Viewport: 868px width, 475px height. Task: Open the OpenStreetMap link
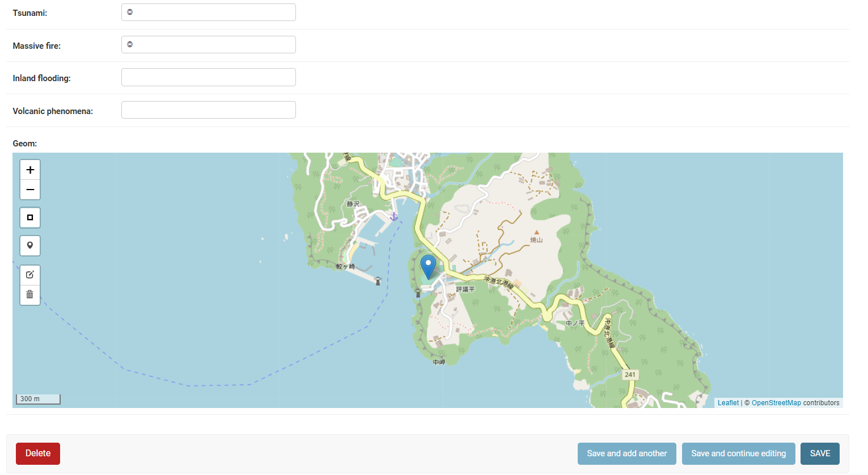[776, 403]
